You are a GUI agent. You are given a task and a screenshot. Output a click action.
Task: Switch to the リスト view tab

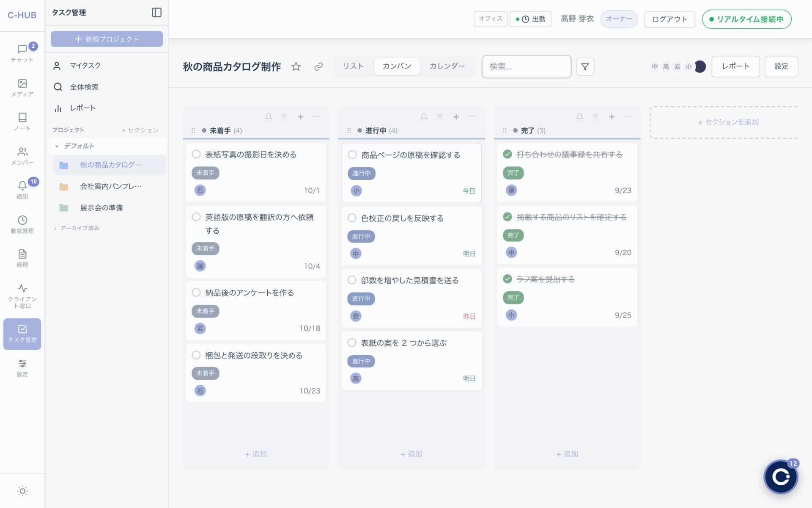(x=353, y=66)
